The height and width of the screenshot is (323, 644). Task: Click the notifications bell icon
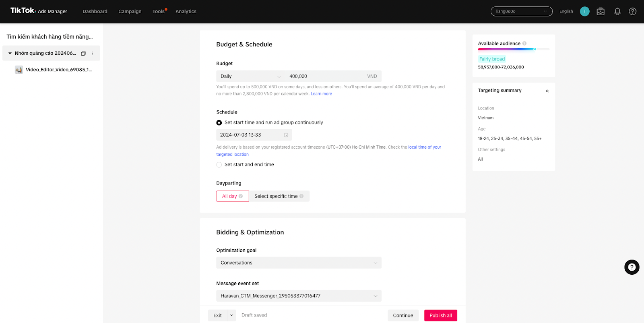point(617,12)
